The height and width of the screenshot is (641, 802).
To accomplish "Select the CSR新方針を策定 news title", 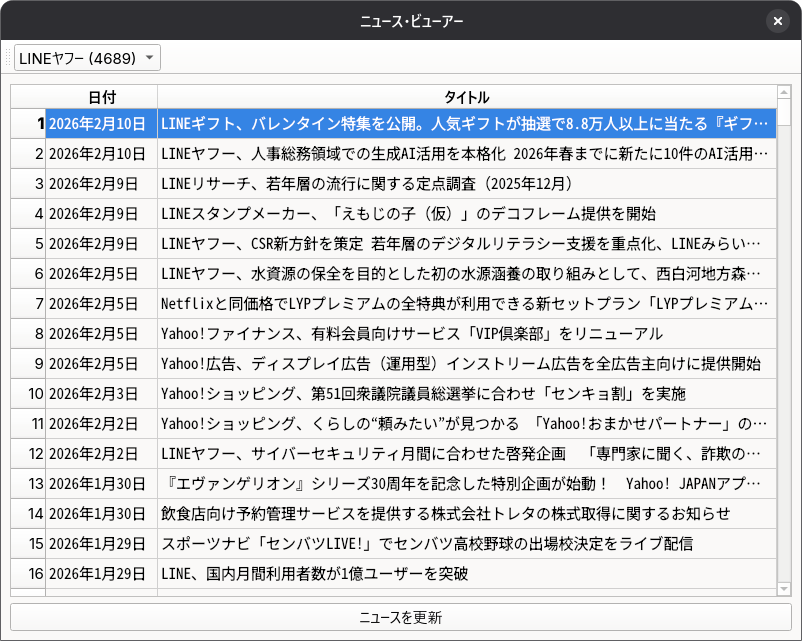I will coord(466,244).
